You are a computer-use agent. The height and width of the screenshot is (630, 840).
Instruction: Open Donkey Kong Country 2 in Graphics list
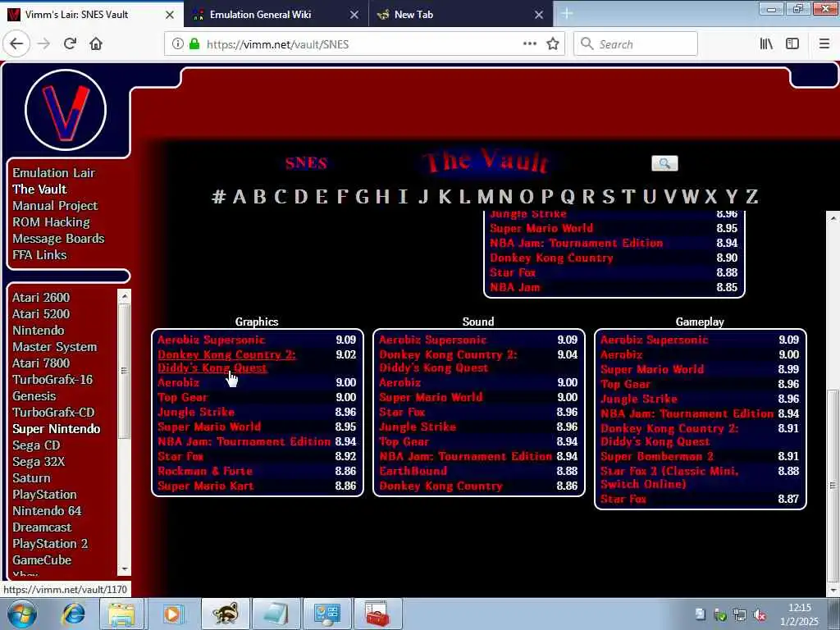coord(226,362)
